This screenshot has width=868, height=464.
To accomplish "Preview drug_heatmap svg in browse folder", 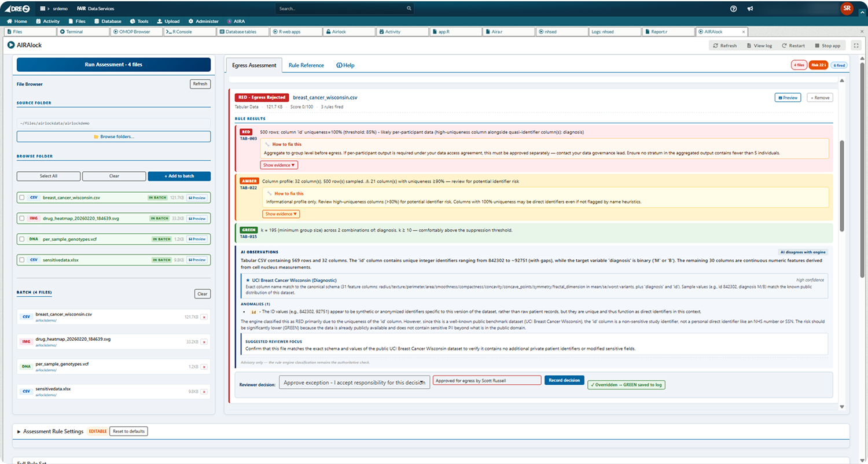I will pyautogui.click(x=197, y=219).
